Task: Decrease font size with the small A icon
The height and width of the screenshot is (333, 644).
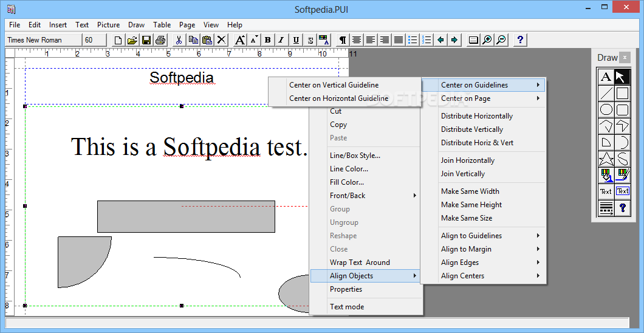Action: point(254,40)
